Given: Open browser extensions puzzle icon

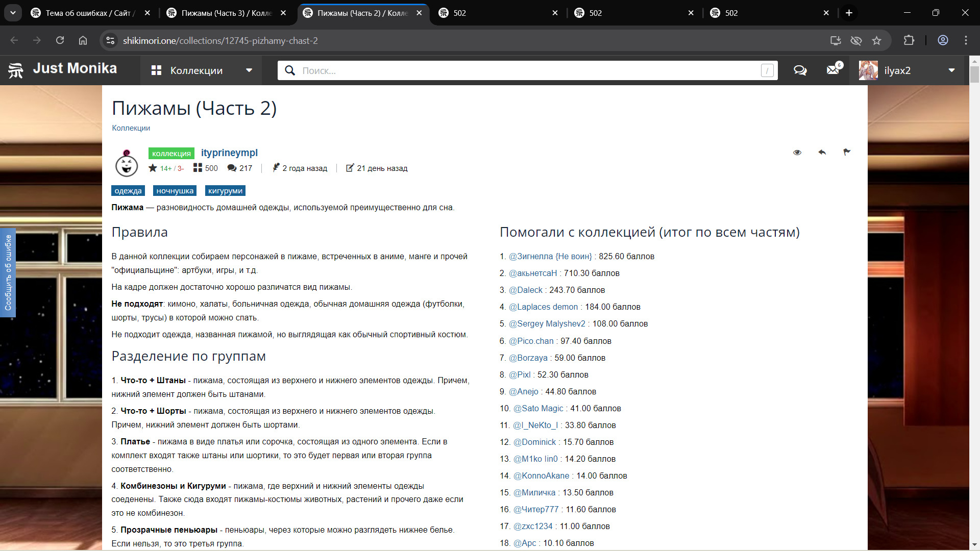Looking at the screenshot, I should (x=909, y=41).
